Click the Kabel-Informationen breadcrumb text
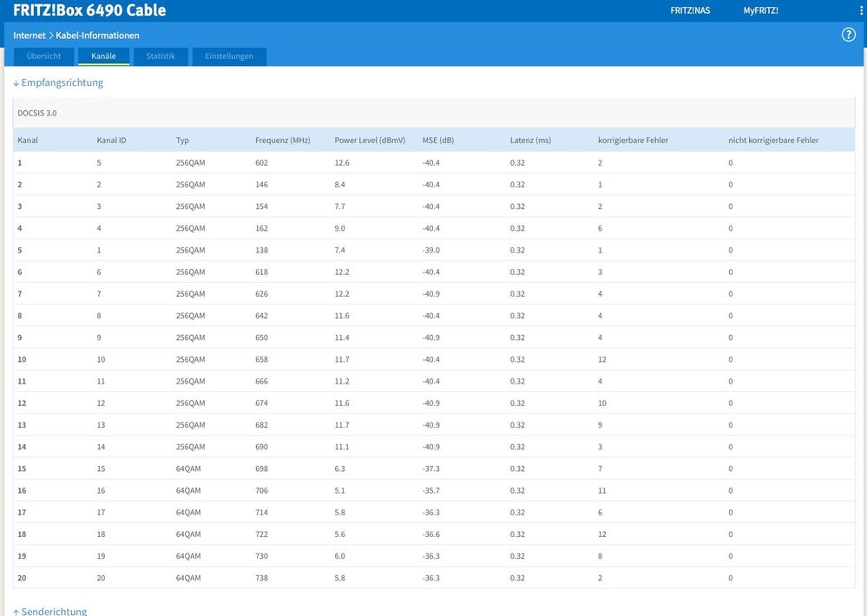 click(x=97, y=36)
